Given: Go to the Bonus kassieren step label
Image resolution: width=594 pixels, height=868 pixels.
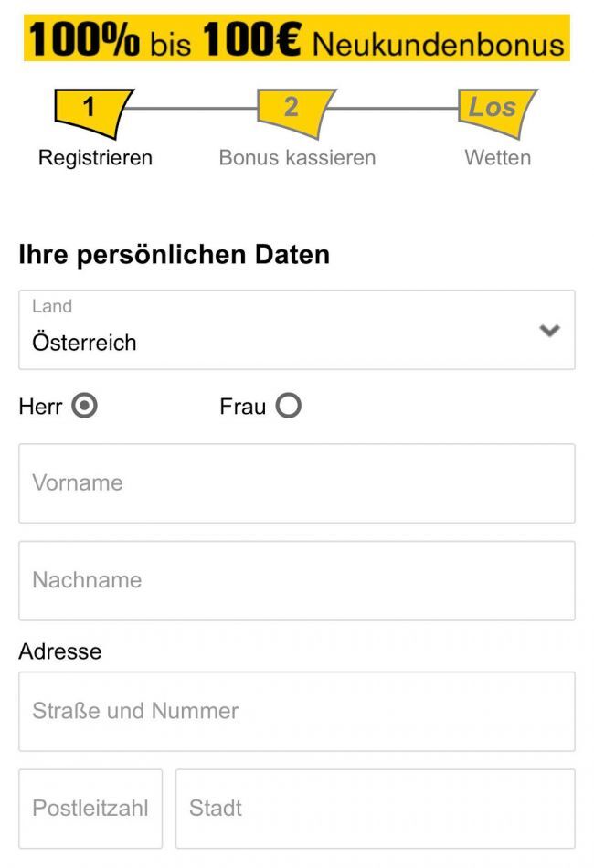Looking at the screenshot, I should [297, 158].
